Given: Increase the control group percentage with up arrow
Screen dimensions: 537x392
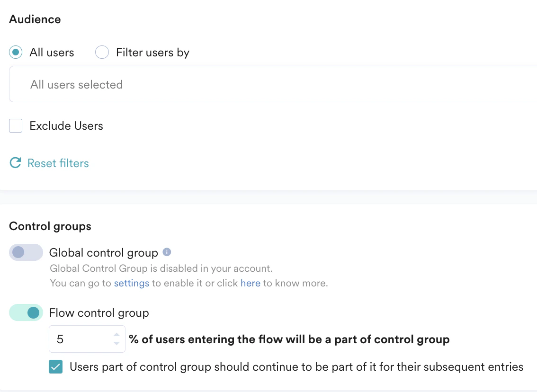Looking at the screenshot, I should coord(116,335).
